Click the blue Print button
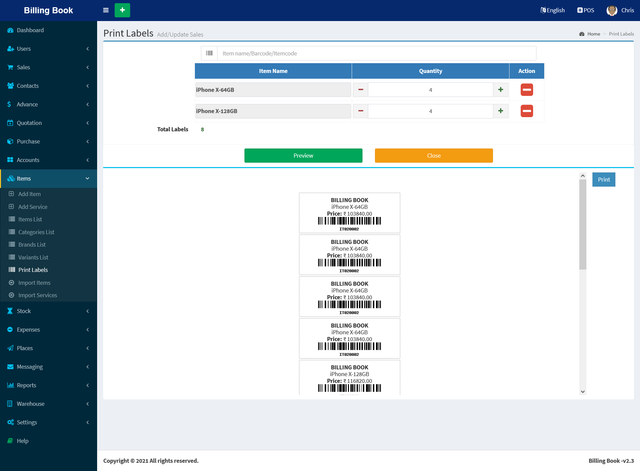The width and height of the screenshot is (640, 471). (x=604, y=180)
